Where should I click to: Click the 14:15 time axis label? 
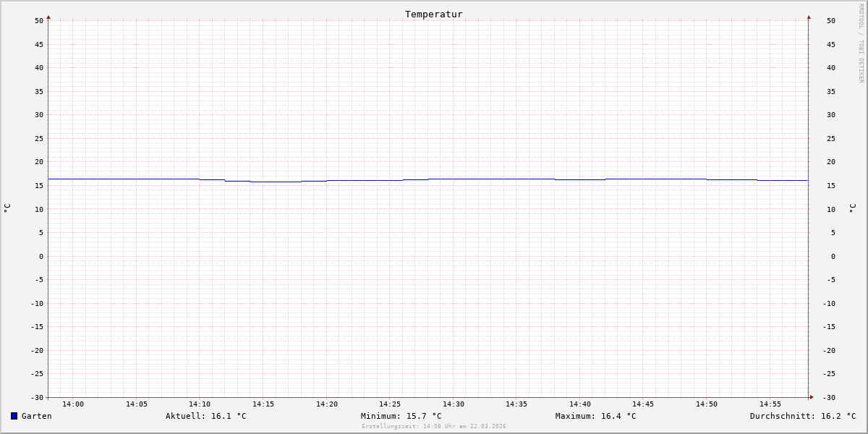263,404
